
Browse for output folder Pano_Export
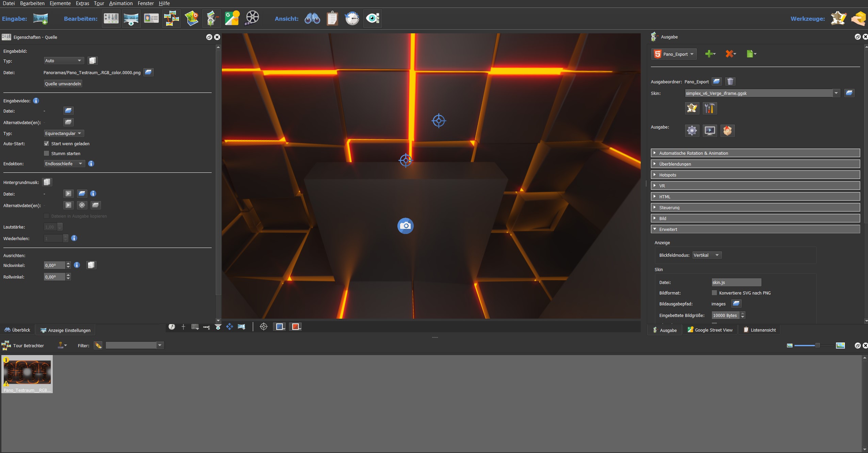tap(717, 81)
